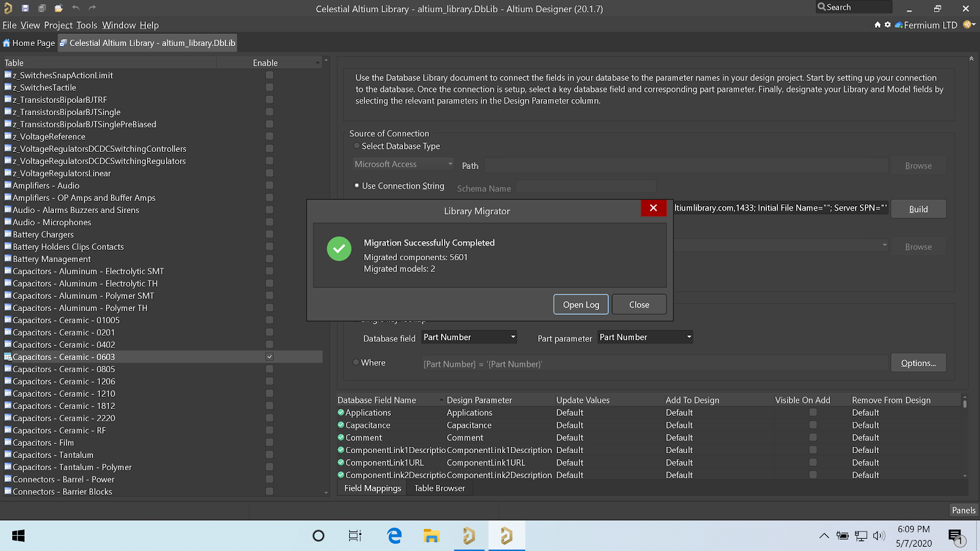Screen dimensions: 980x551
Task: Click the Save icon in title bar
Action: point(25,8)
